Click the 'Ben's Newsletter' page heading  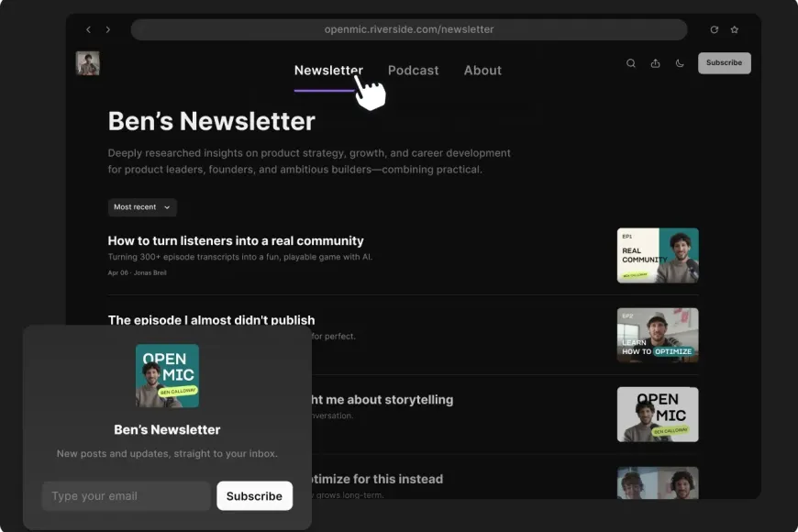[x=211, y=121]
